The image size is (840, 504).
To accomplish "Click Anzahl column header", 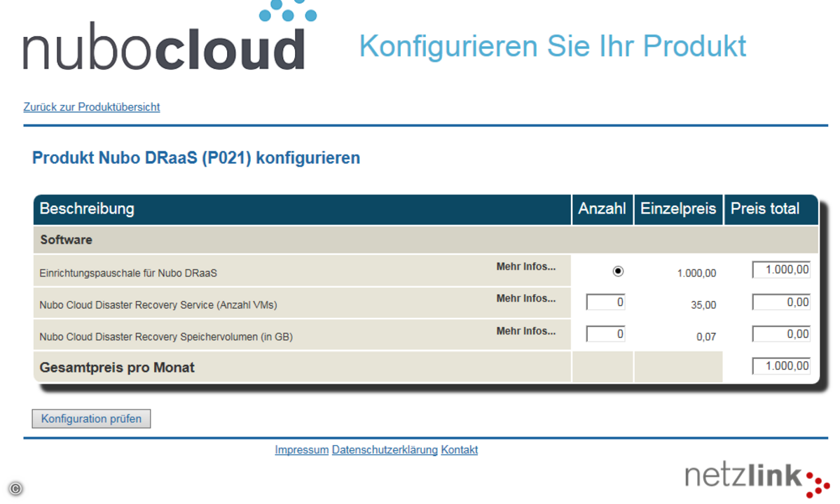I will (602, 209).
